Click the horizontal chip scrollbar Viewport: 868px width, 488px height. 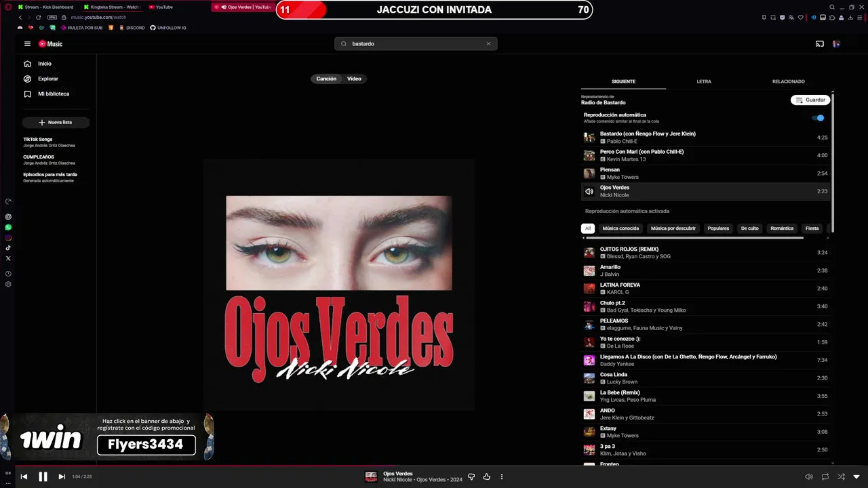click(x=694, y=238)
